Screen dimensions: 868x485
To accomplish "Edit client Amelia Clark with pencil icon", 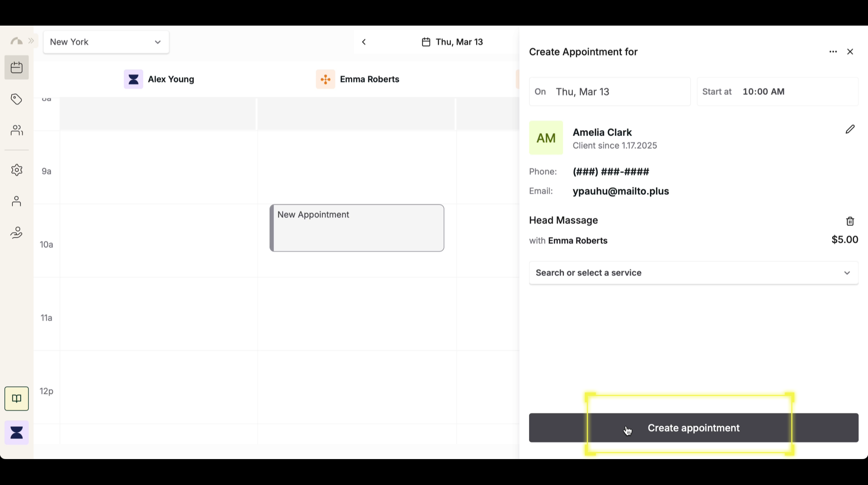I will [850, 129].
